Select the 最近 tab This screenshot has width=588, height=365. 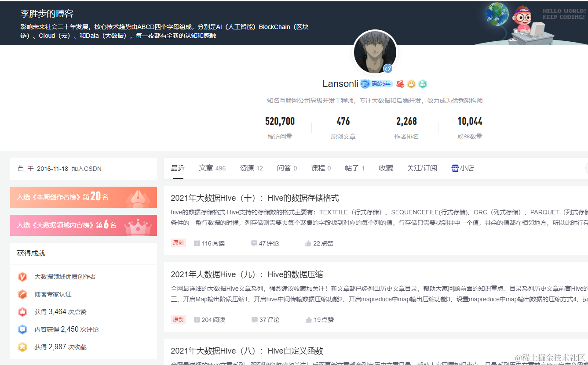coord(178,168)
